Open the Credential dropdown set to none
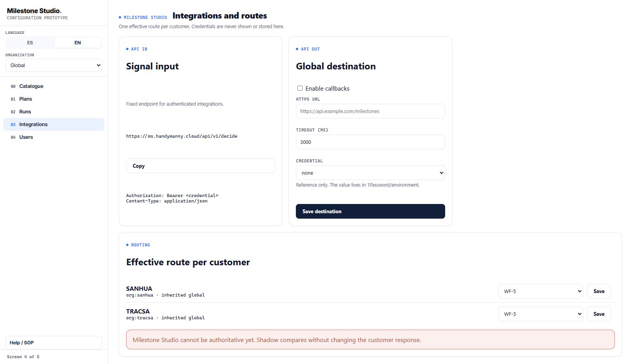The width and height of the screenshot is (633, 364). [370, 173]
